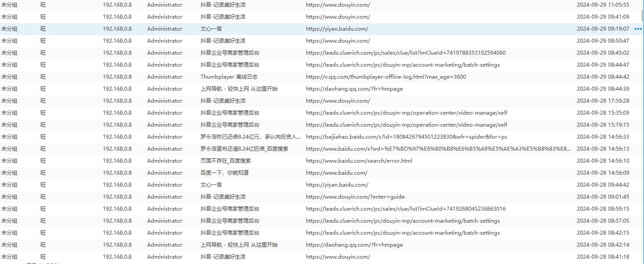Select the timestamp 2024-09-28 17:59:28
The height and width of the screenshot is (264, 644).
(x=603, y=101)
